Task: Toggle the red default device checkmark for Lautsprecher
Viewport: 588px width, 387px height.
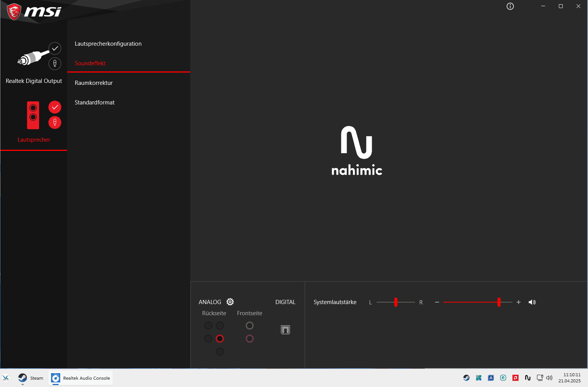Action: click(x=55, y=107)
